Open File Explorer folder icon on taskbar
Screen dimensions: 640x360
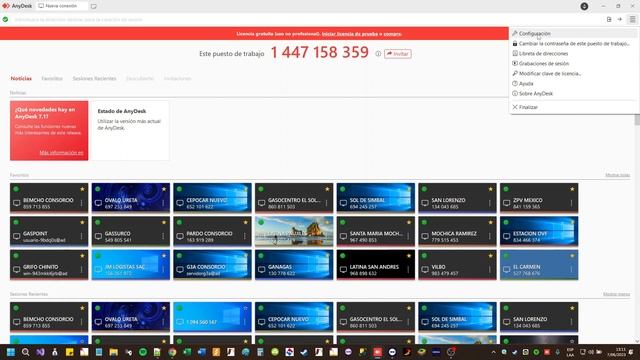[x=113, y=352]
